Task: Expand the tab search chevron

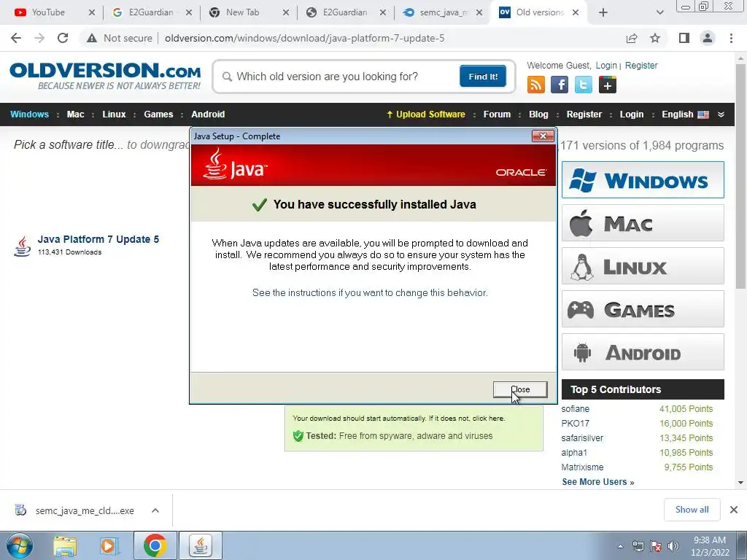Action: point(659,13)
